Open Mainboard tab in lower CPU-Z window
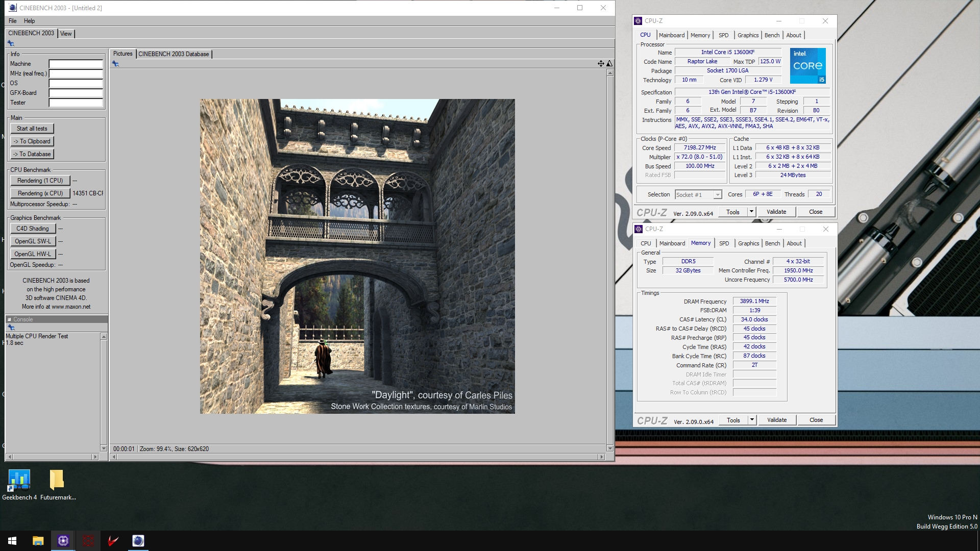Screen dimensions: 980x551 click(672, 243)
